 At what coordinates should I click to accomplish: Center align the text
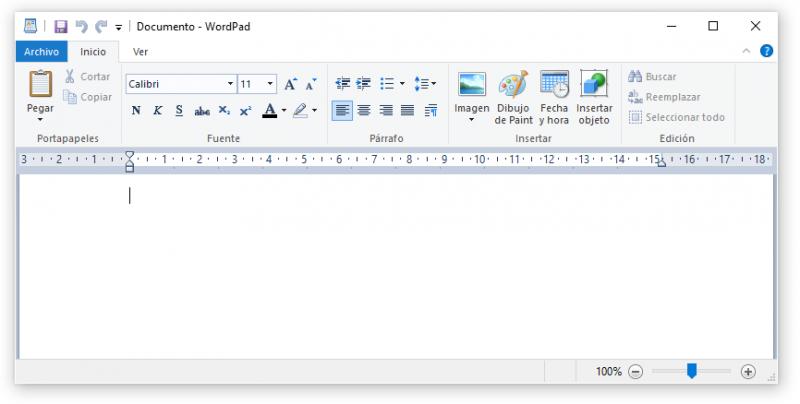point(364,110)
